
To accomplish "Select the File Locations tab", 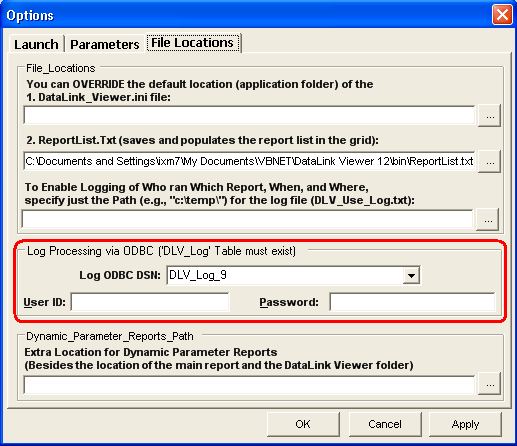I will click(193, 43).
